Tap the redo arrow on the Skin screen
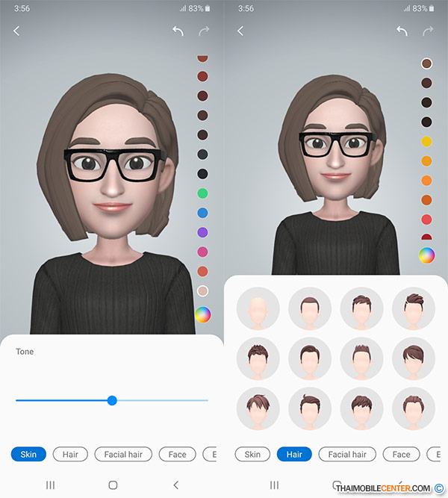Screen dimensions: 448x498 click(x=204, y=31)
